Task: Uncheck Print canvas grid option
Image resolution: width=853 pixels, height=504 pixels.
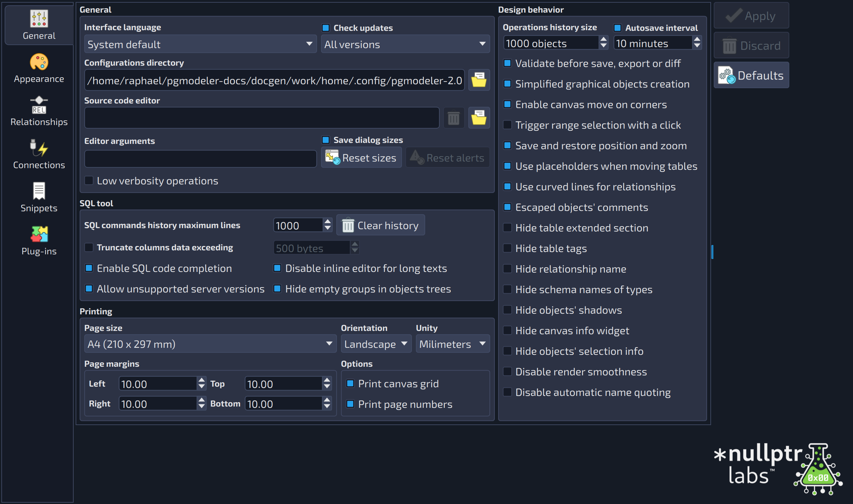Action: (350, 383)
